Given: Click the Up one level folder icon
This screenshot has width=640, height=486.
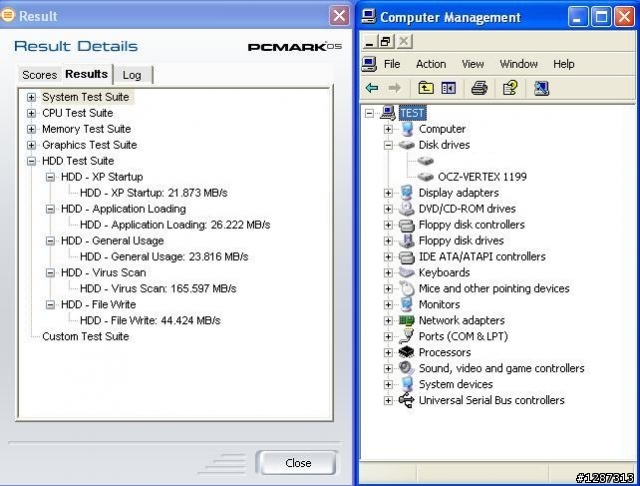Looking at the screenshot, I should pyautogui.click(x=426, y=88).
